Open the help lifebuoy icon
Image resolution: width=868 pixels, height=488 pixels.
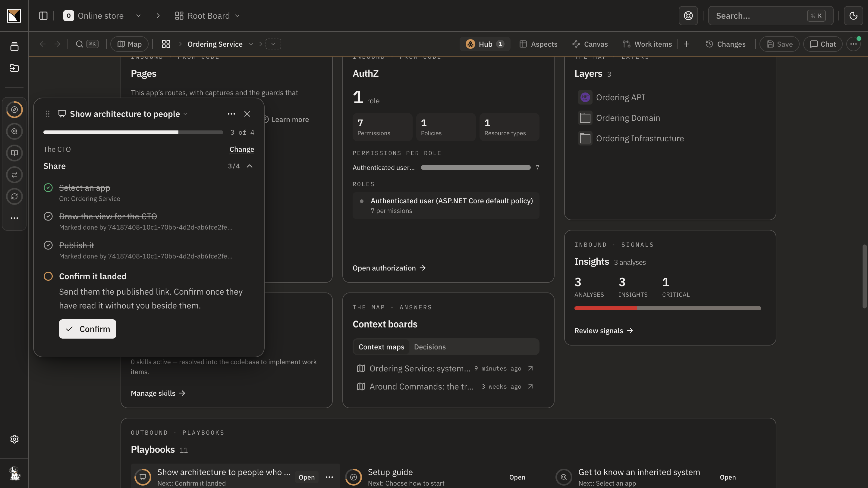(x=688, y=16)
